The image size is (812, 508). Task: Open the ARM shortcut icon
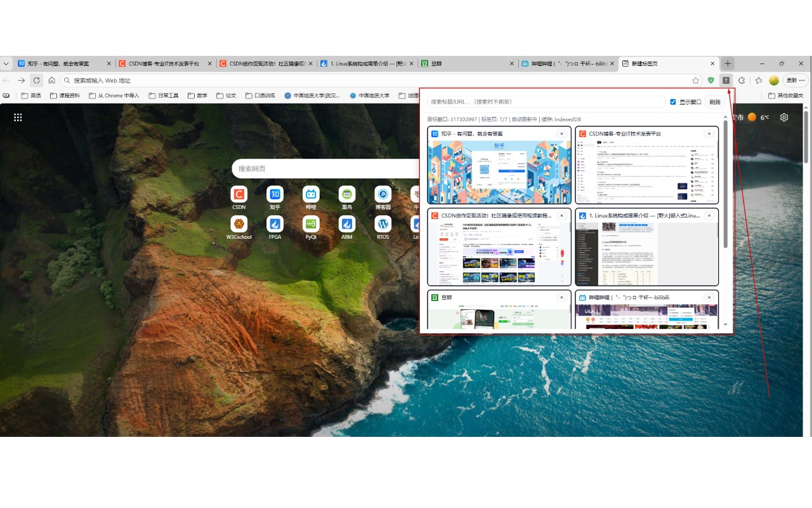pos(347,224)
